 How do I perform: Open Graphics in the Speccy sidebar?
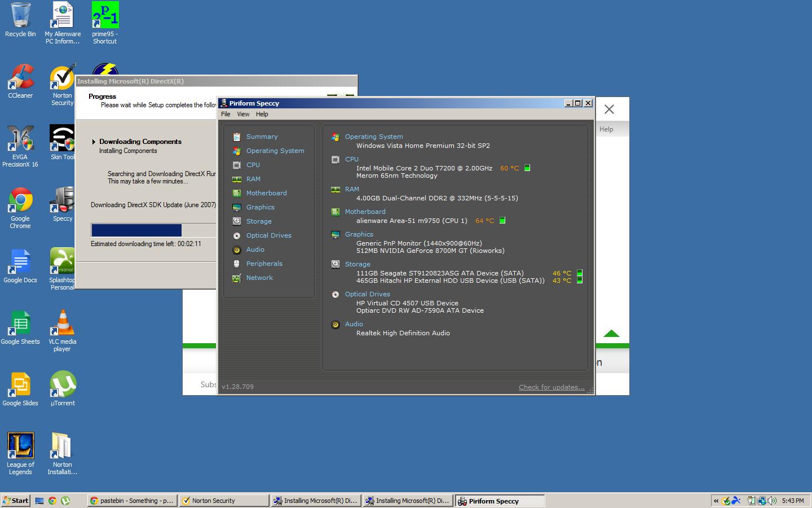click(260, 207)
